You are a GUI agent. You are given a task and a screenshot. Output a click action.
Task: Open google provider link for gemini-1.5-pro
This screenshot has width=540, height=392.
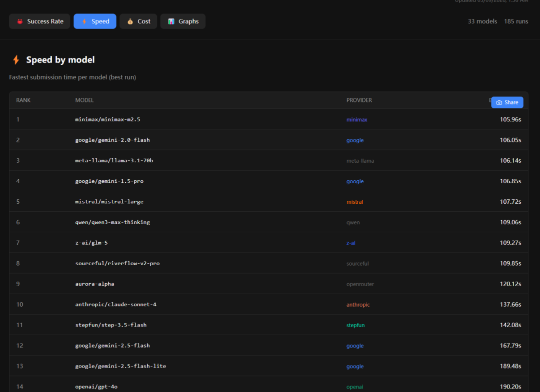pyautogui.click(x=355, y=181)
